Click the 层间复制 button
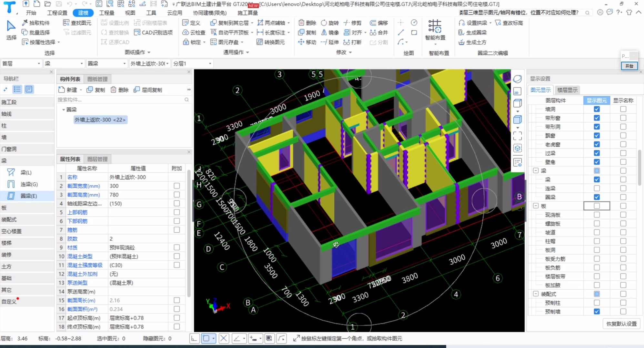Image resolution: width=644 pixels, height=348 pixels. point(148,90)
